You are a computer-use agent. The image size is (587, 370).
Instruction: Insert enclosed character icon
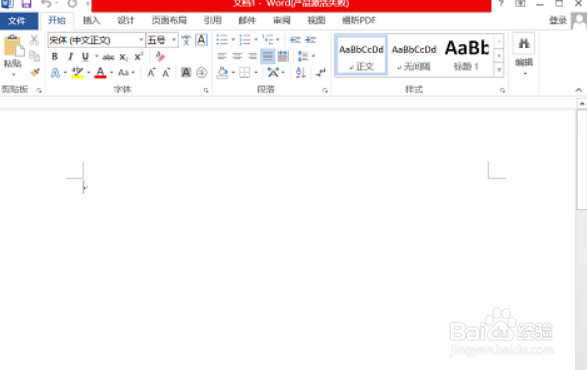click(x=202, y=72)
